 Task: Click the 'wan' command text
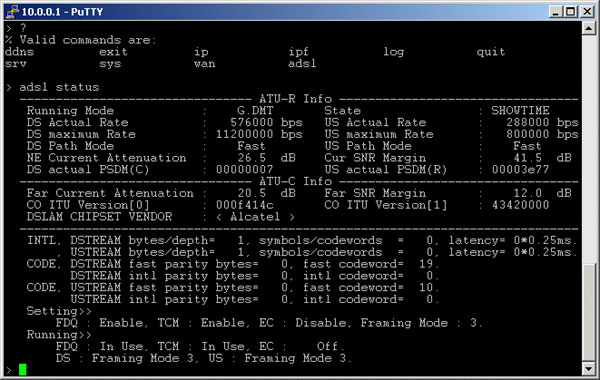204,64
